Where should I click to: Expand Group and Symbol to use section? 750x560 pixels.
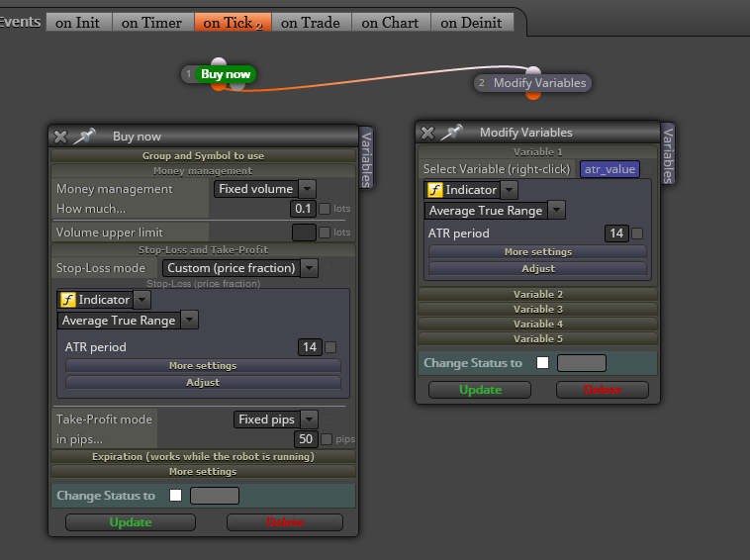(203, 156)
